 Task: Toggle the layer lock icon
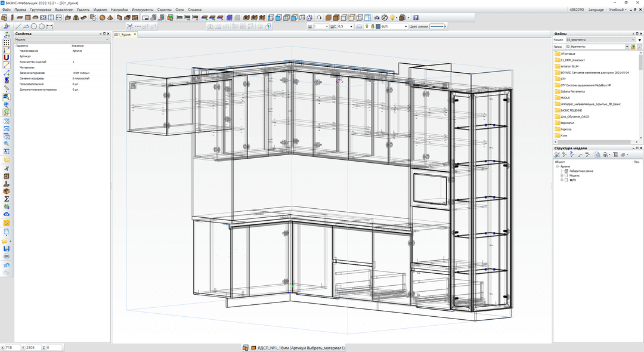click(x=373, y=26)
